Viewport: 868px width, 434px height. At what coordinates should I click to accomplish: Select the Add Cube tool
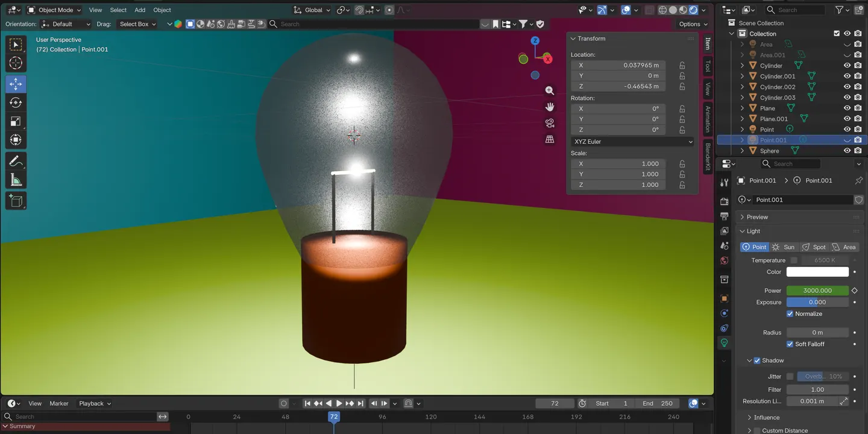coord(16,201)
